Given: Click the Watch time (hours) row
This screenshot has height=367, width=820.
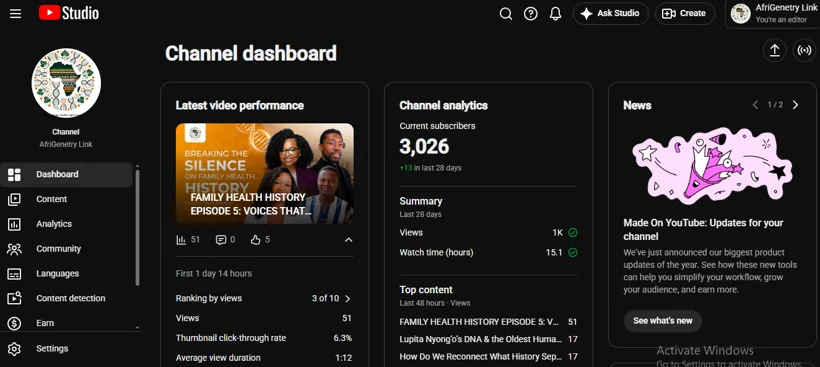Looking at the screenshot, I should (x=488, y=253).
